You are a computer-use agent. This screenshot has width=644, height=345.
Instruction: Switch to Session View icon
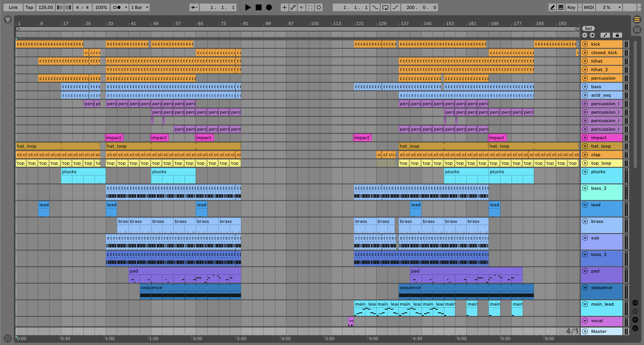[637, 30]
